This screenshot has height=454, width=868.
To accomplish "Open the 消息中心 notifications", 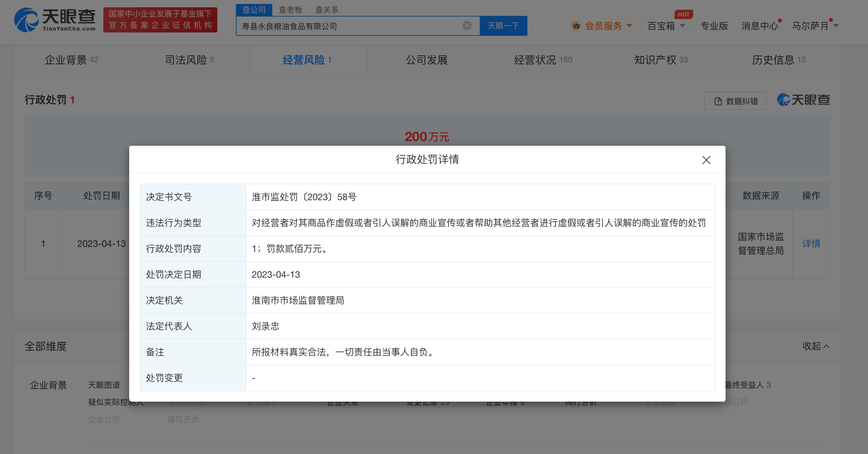I will (760, 26).
